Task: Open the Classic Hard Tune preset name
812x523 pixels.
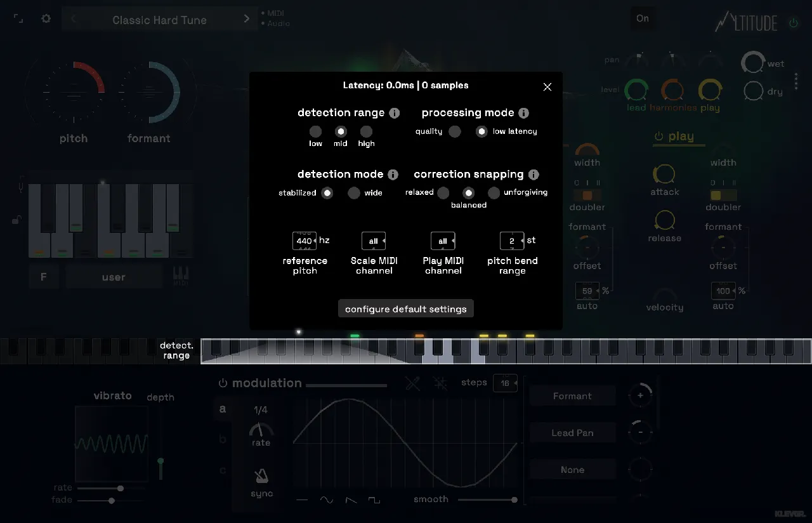Action: pos(159,20)
